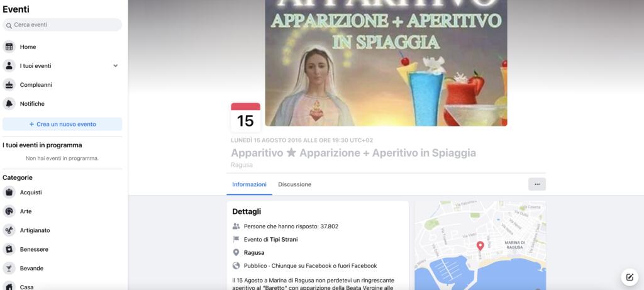Click the Ragusa location link in details

[x=254, y=253]
